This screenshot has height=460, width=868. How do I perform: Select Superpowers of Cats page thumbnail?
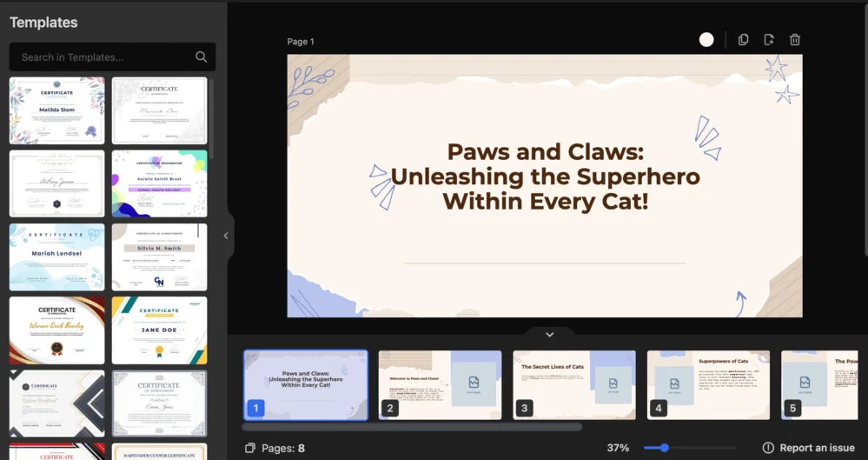[x=708, y=384]
